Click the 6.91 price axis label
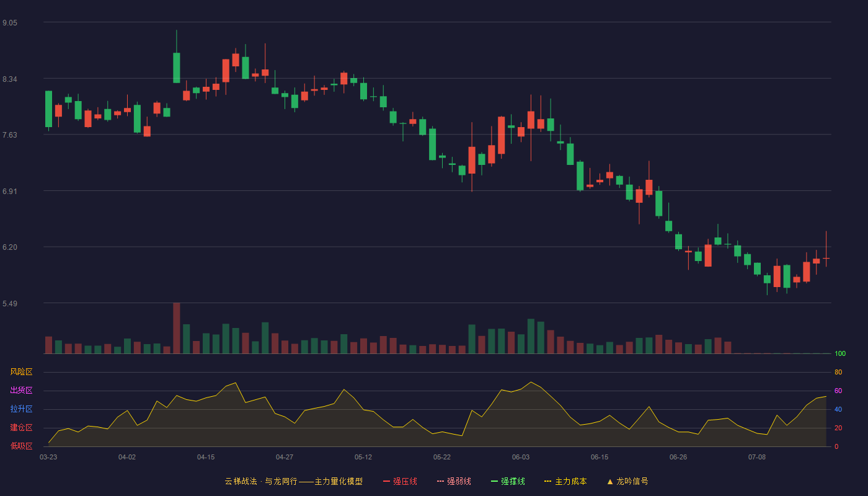Image resolution: width=868 pixels, height=496 pixels. (x=10, y=192)
